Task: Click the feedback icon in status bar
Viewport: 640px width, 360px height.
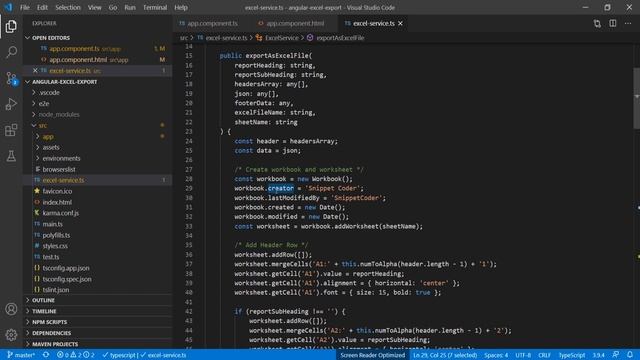Action: click(616, 355)
